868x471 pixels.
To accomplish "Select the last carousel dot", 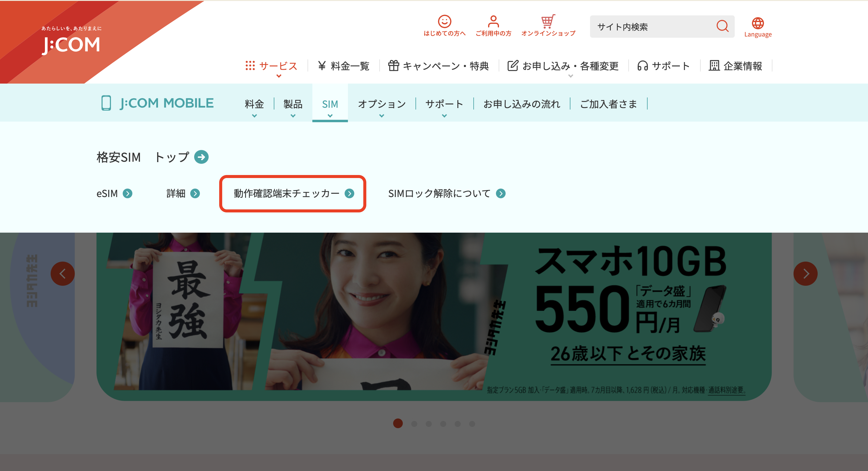I will point(472,424).
